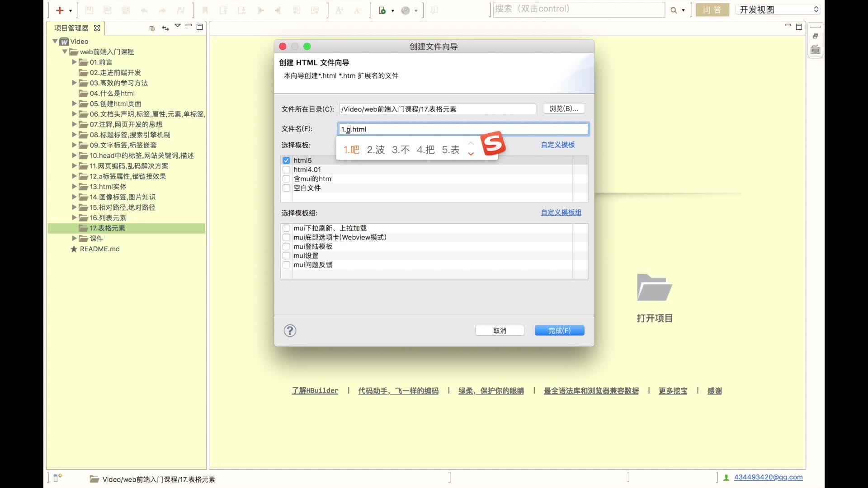Click Link with Editor arrows icon
The image size is (868, 488).
click(165, 28)
